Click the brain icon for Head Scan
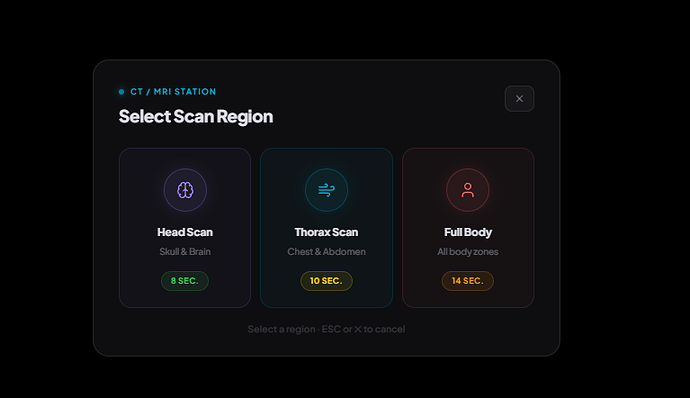This screenshot has height=398, width=690. click(185, 190)
